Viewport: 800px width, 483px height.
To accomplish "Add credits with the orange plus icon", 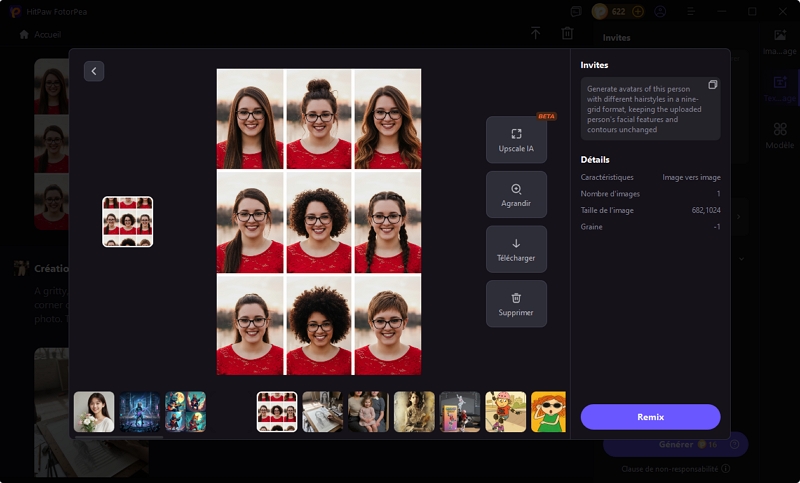I will pos(638,11).
